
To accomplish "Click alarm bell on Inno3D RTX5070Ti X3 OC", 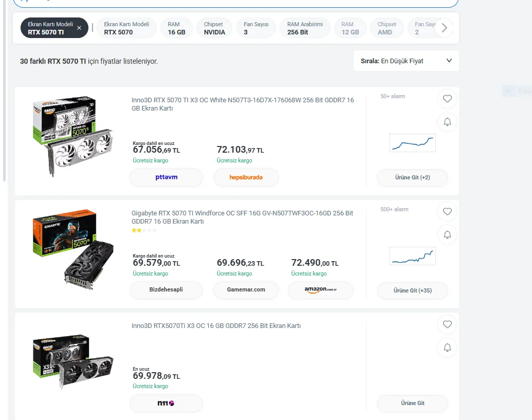I will coord(447,348).
